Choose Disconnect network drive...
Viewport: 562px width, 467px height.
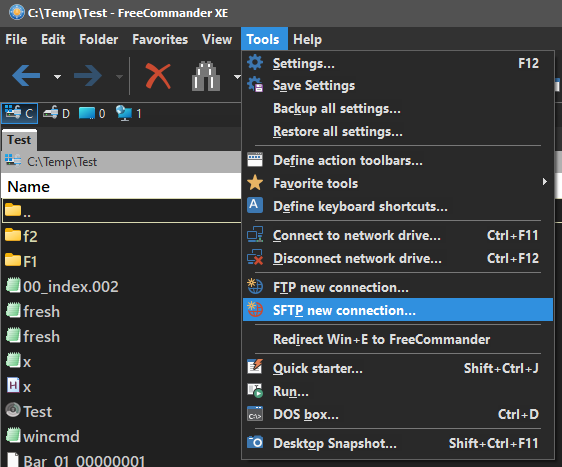[x=398, y=258]
